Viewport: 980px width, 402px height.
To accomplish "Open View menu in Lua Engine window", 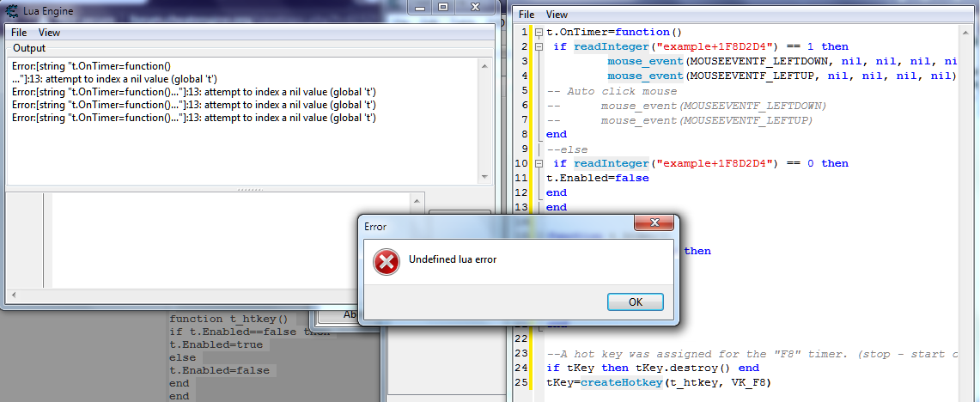I will pyautogui.click(x=49, y=33).
